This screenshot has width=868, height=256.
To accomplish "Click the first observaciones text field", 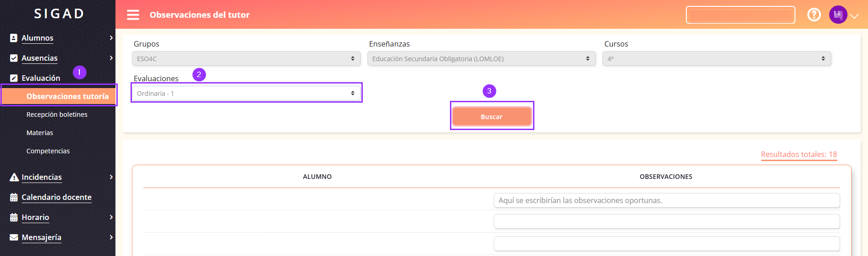I will 666,200.
